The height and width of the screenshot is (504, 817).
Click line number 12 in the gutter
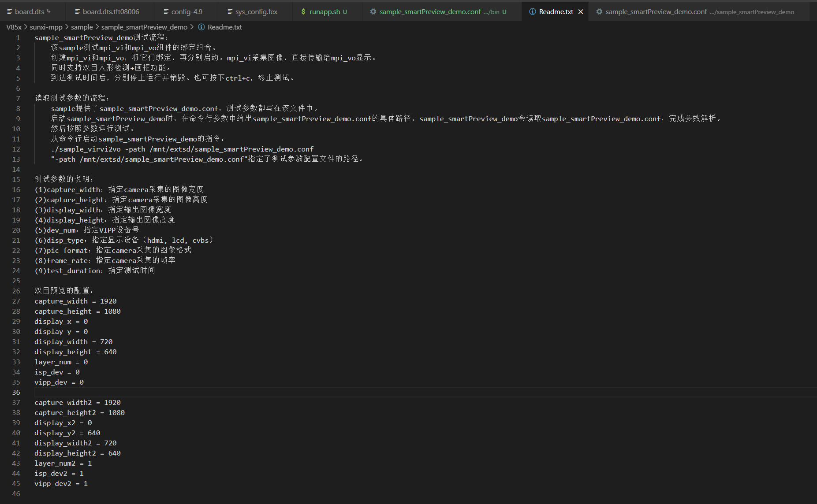(16, 149)
